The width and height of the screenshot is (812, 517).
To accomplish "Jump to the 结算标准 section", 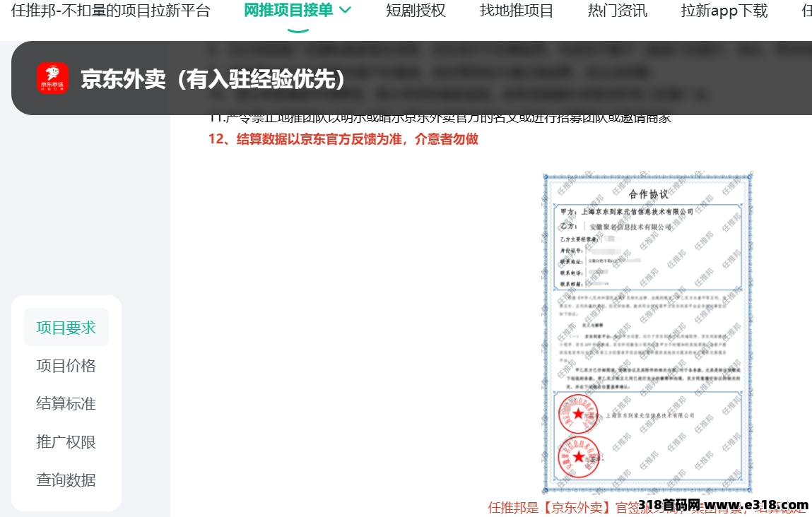I will (66, 404).
